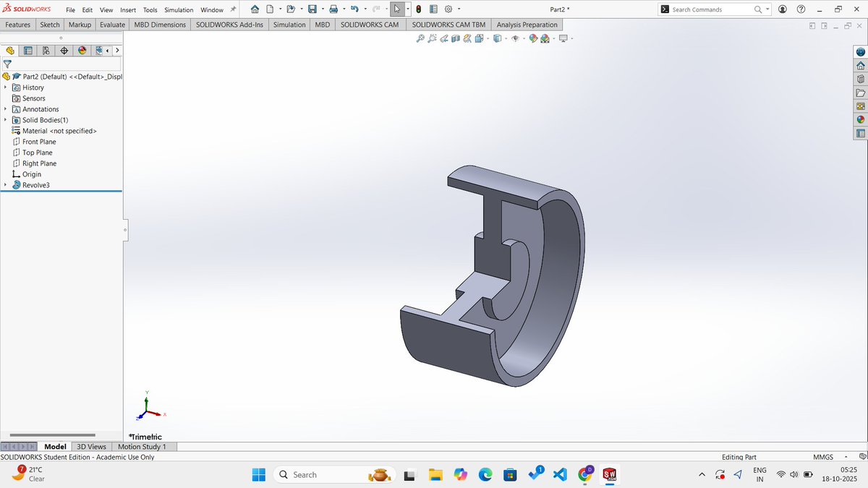
Task: Click the MMGS unit system in status bar
Action: (823, 457)
